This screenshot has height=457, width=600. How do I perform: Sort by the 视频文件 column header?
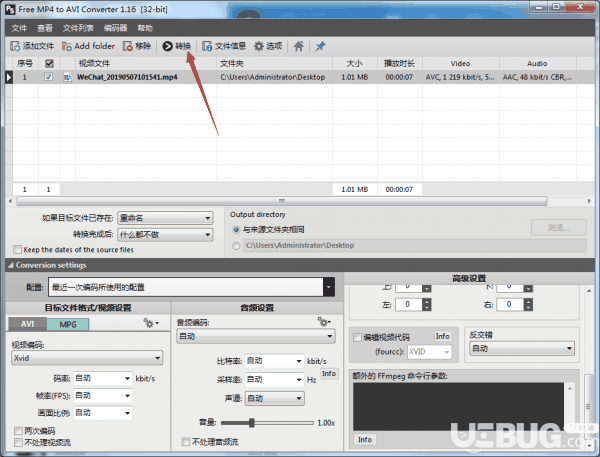click(146, 64)
